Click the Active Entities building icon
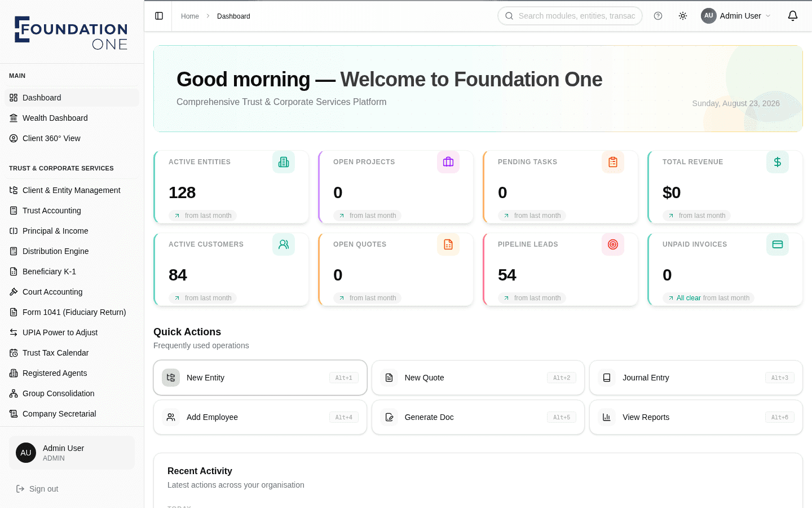 [x=284, y=162]
